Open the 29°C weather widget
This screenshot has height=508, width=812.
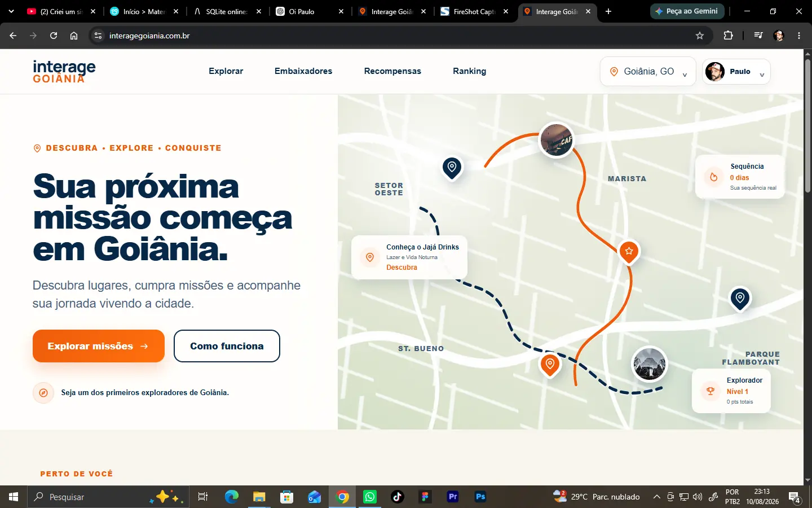(597, 497)
